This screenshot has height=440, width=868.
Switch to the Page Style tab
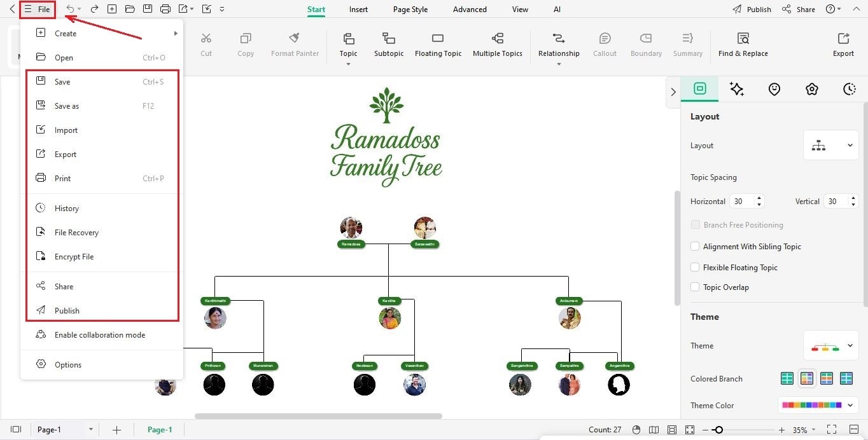click(410, 10)
